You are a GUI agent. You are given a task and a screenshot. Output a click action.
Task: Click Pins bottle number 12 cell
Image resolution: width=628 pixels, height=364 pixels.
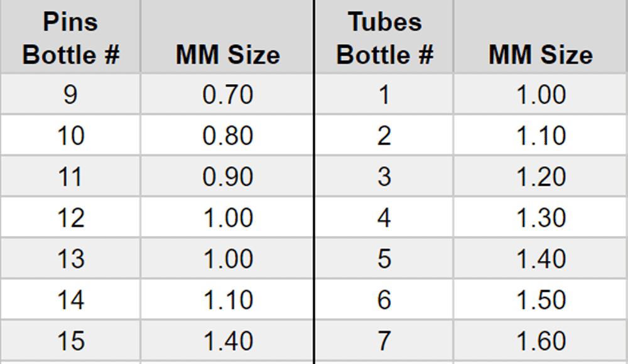pos(70,218)
